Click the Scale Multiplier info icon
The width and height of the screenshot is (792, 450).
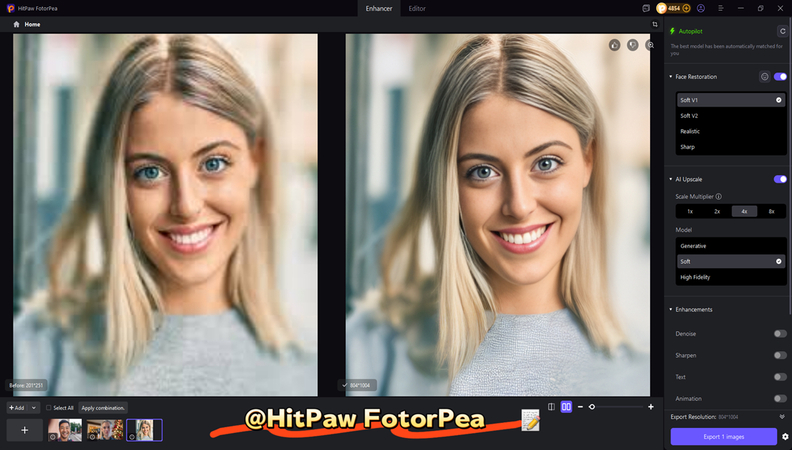719,196
